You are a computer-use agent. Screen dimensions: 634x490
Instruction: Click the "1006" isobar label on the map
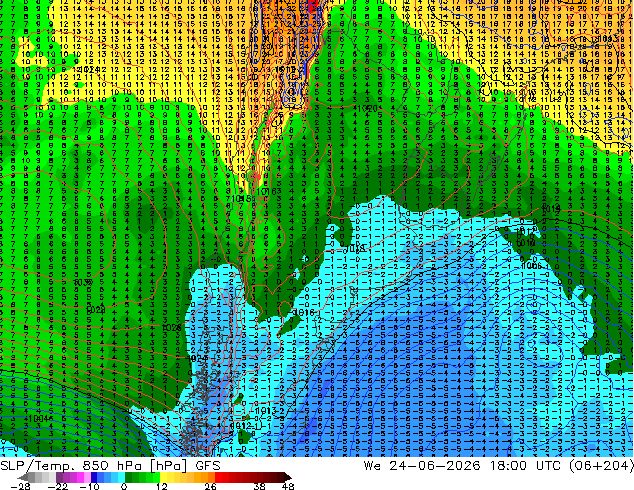point(531,266)
